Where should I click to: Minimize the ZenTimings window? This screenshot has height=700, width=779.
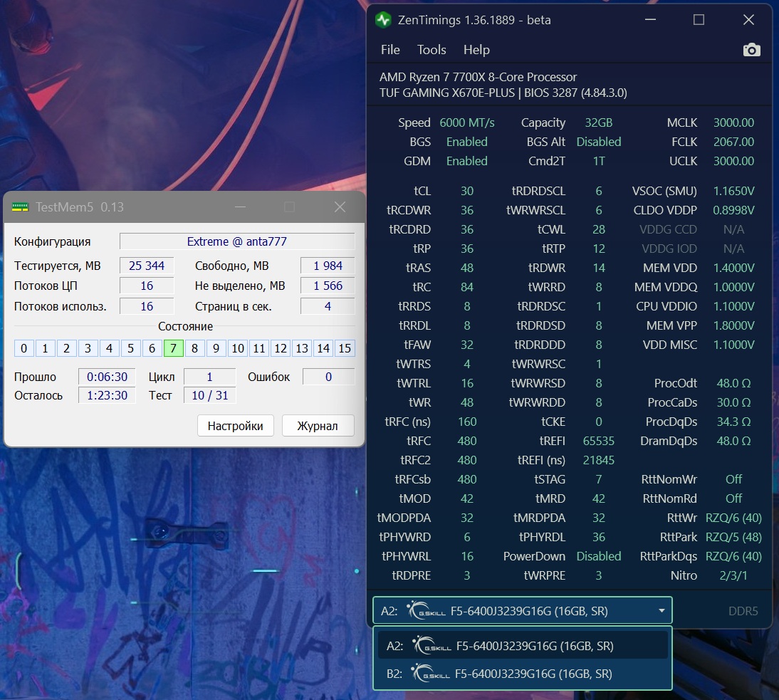click(x=650, y=20)
